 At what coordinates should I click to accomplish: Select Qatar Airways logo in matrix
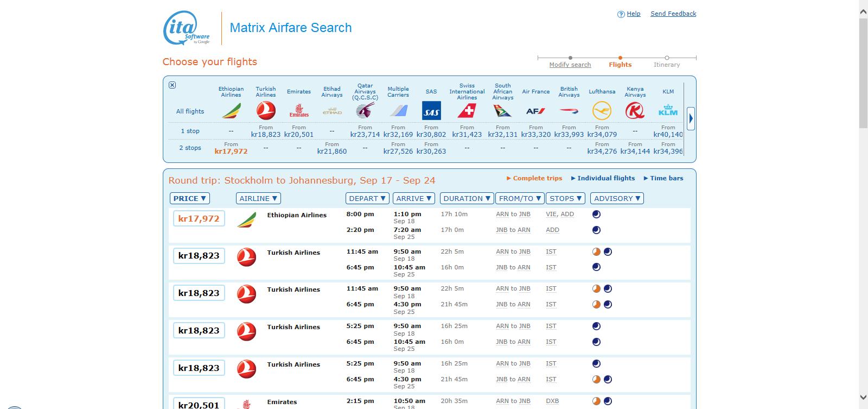[365, 111]
